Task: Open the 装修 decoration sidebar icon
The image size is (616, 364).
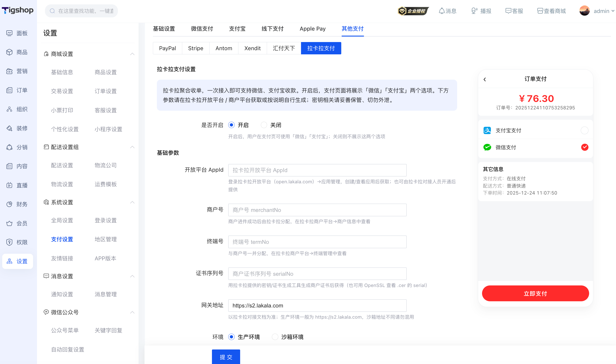Action: coord(9,128)
